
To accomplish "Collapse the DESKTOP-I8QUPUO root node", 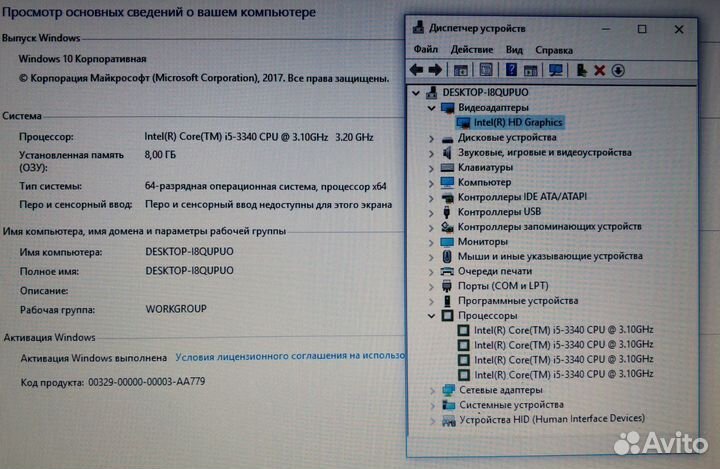I will click(416, 93).
